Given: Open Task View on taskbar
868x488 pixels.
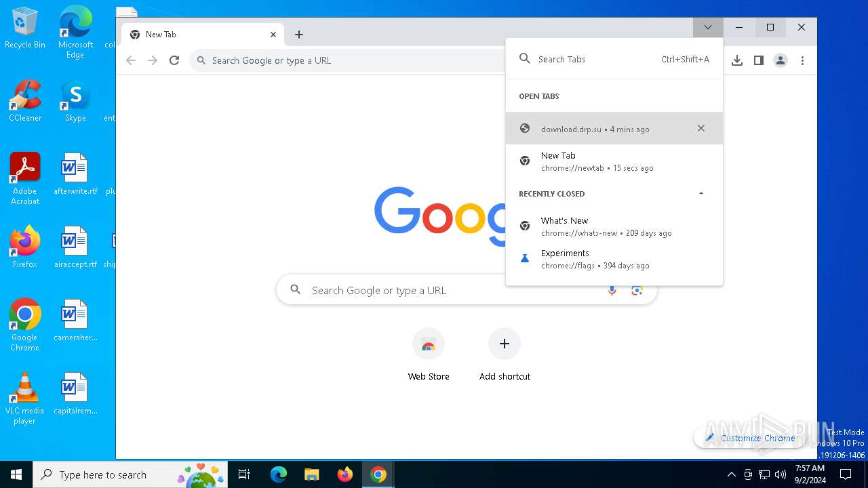Looking at the screenshot, I should tap(244, 474).
